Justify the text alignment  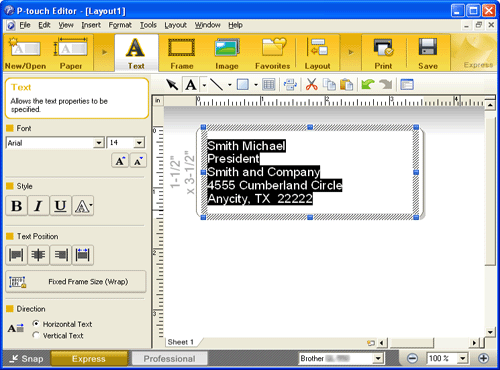click(x=83, y=255)
